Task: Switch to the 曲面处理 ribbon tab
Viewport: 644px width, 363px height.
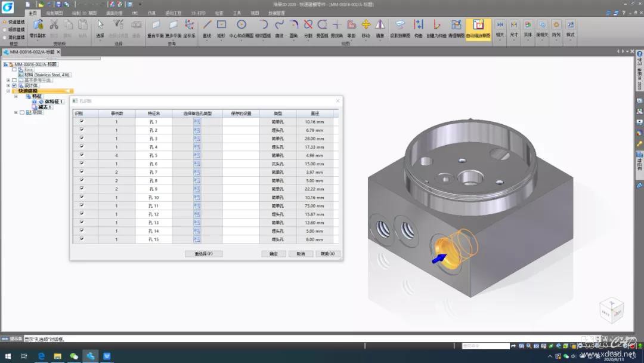Action: point(114,13)
